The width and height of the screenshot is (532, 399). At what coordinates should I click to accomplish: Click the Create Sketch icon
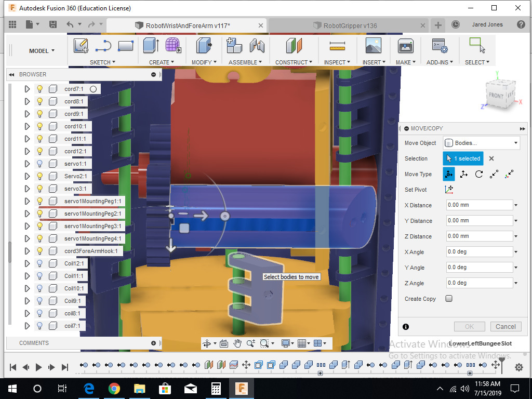coord(81,46)
